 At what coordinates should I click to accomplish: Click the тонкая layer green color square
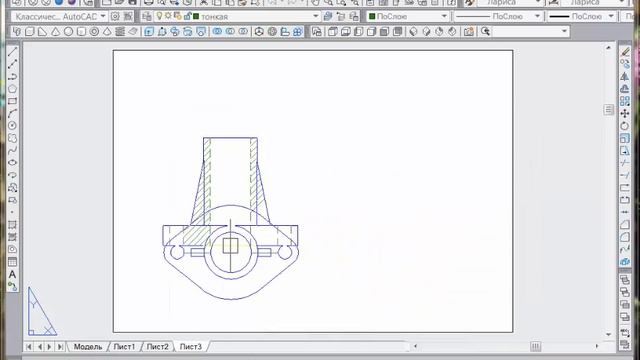point(196,17)
